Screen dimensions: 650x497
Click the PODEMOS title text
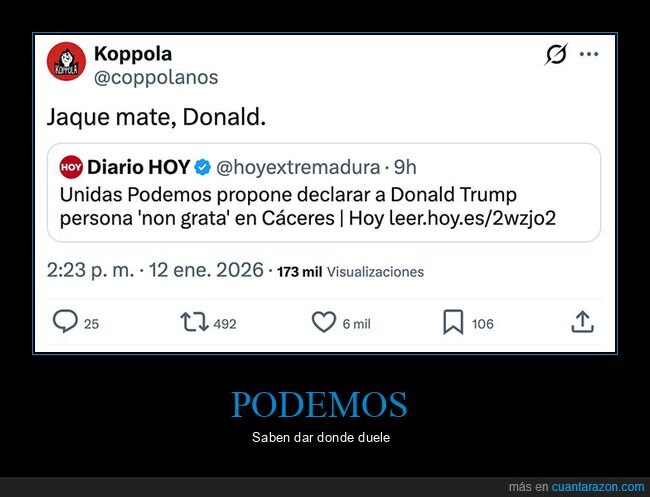tap(319, 404)
